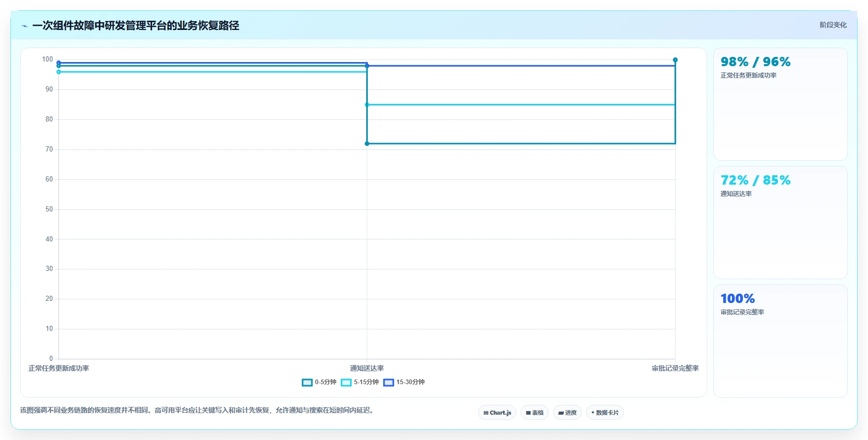The width and height of the screenshot is (868, 440).
Task: Click the 5-15分钟 point at 96 on left axis
Action: tap(58, 72)
